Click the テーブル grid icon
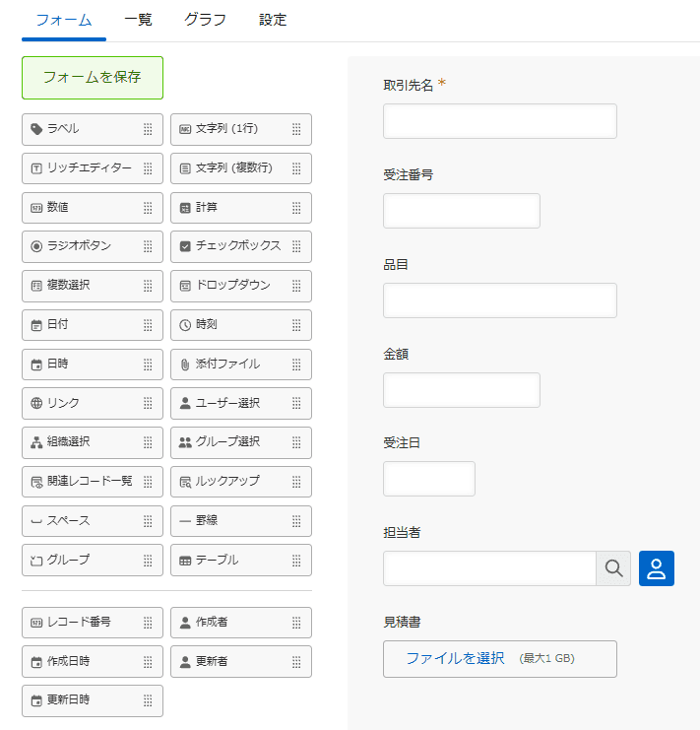Image resolution: width=700 pixels, height=730 pixels. (x=185, y=561)
